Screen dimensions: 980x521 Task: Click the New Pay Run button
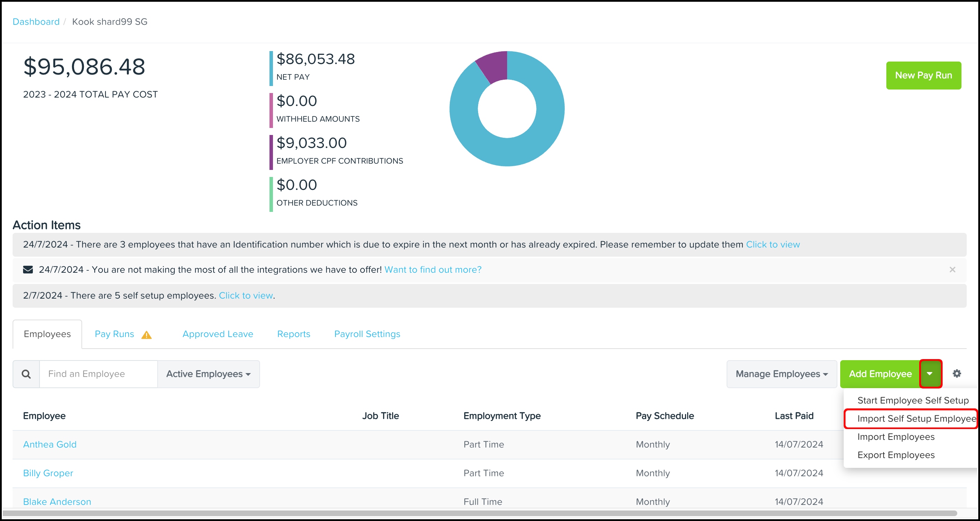click(x=923, y=76)
